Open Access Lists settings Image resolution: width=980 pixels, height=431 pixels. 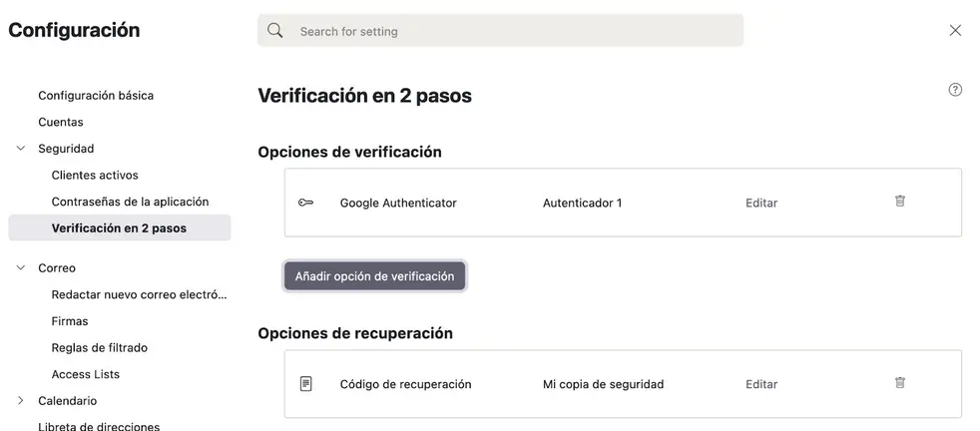point(86,375)
